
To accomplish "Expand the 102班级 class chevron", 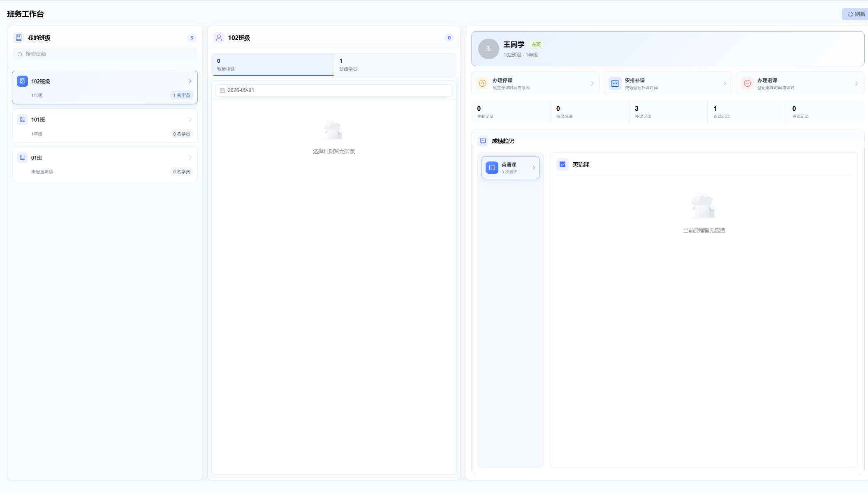I will [190, 81].
